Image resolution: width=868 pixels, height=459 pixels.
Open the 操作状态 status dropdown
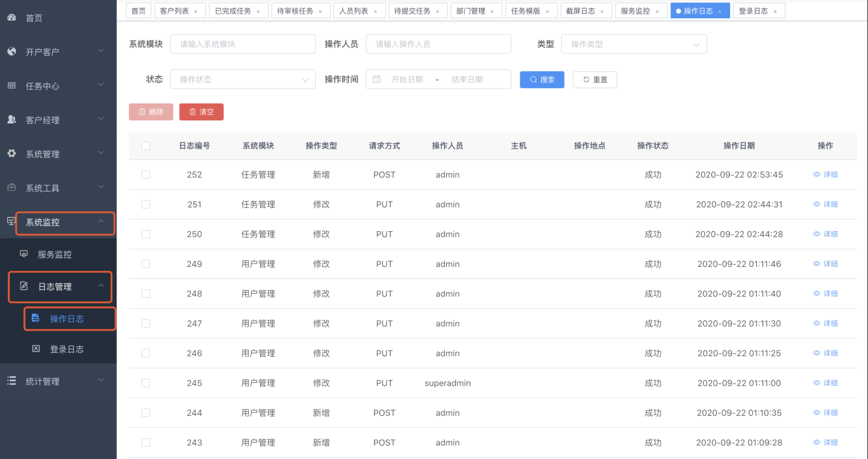tap(243, 80)
